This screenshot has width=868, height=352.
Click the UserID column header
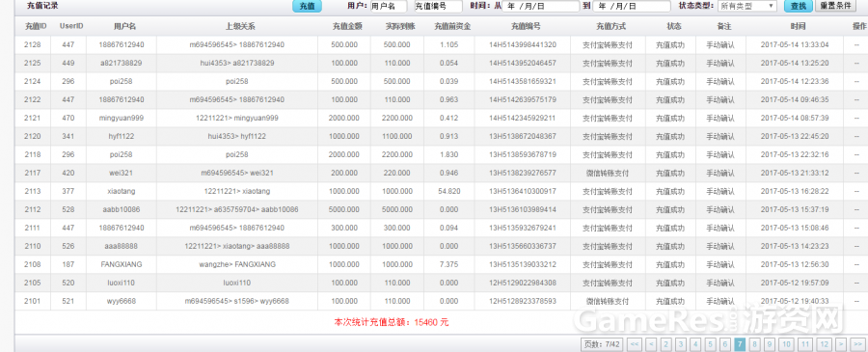tap(71, 26)
